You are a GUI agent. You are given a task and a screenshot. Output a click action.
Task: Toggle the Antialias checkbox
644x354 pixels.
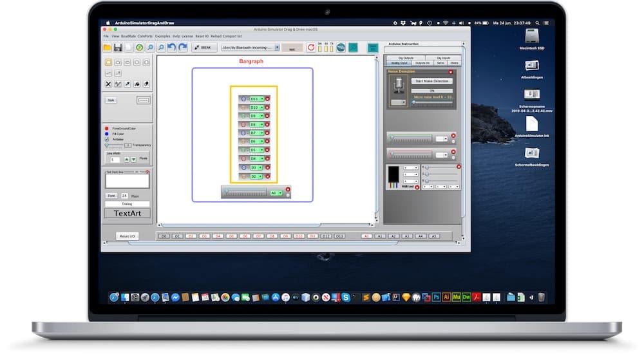pos(107,139)
